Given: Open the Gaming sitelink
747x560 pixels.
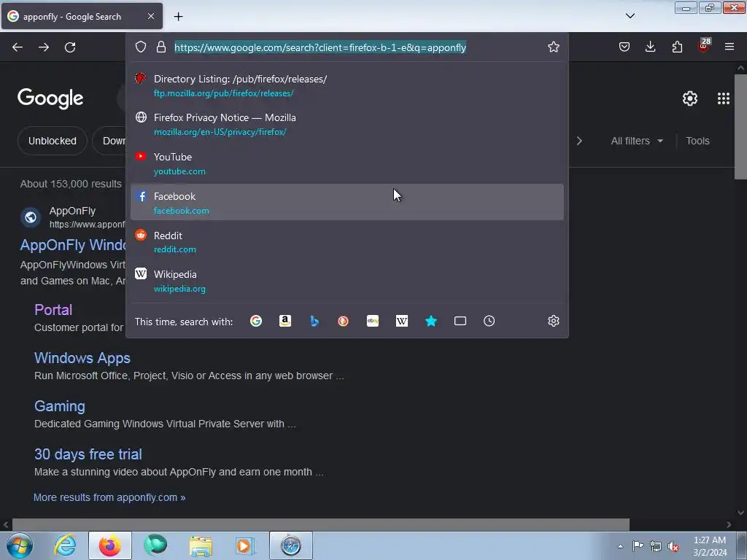Looking at the screenshot, I should point(60,406).
